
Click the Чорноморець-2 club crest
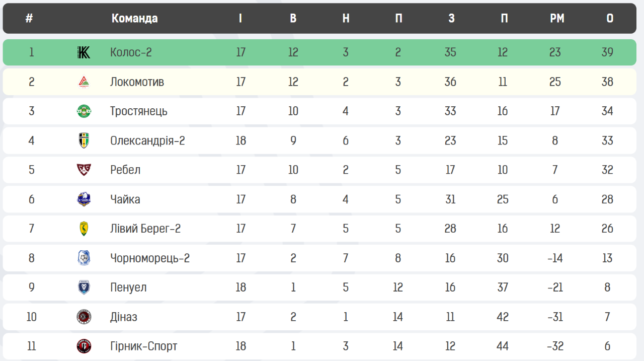tap(84, 258)
